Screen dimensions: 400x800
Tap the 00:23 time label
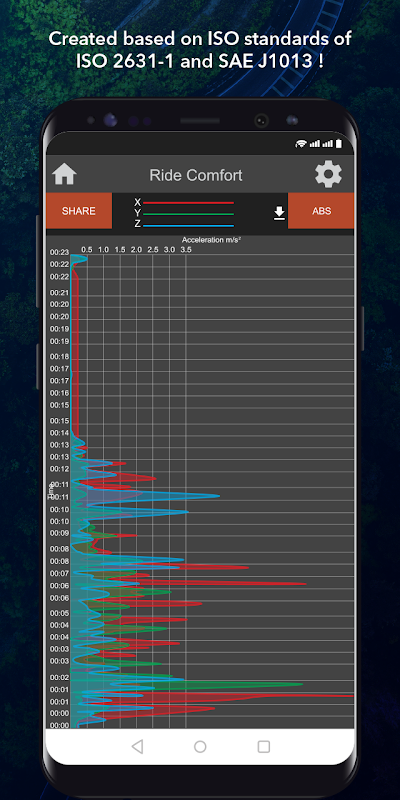pyautogui.click(x=59, y=252)
